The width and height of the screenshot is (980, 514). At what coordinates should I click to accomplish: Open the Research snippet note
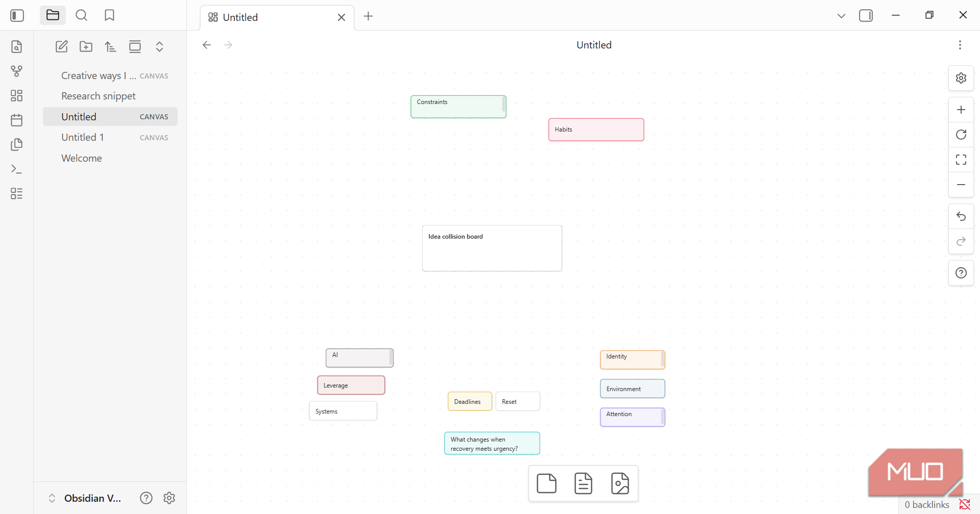click(110, 96)
